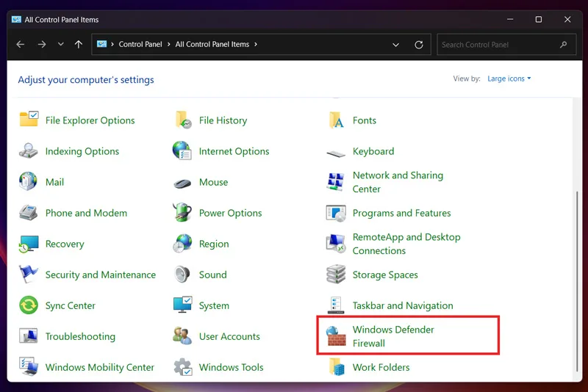This screenshot has width=588, height=392.
Task: Open the Indexing Options icon
Action: [29, 151]
